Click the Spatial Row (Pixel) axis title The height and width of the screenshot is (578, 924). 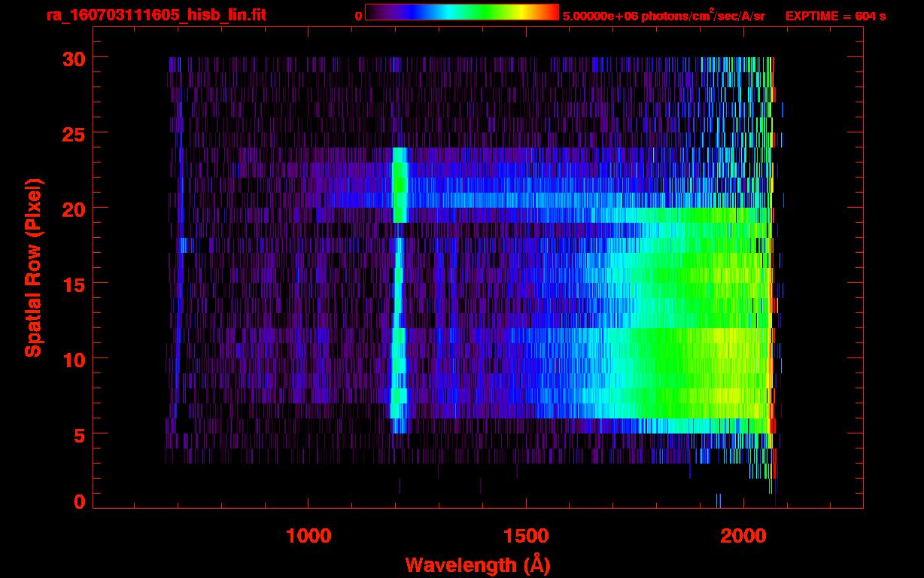point(32,267)
